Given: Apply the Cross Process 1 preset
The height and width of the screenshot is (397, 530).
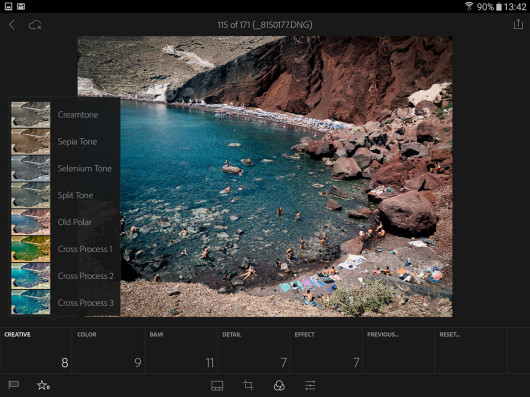Looking at the screenshot, I should [x=66, y=249].
